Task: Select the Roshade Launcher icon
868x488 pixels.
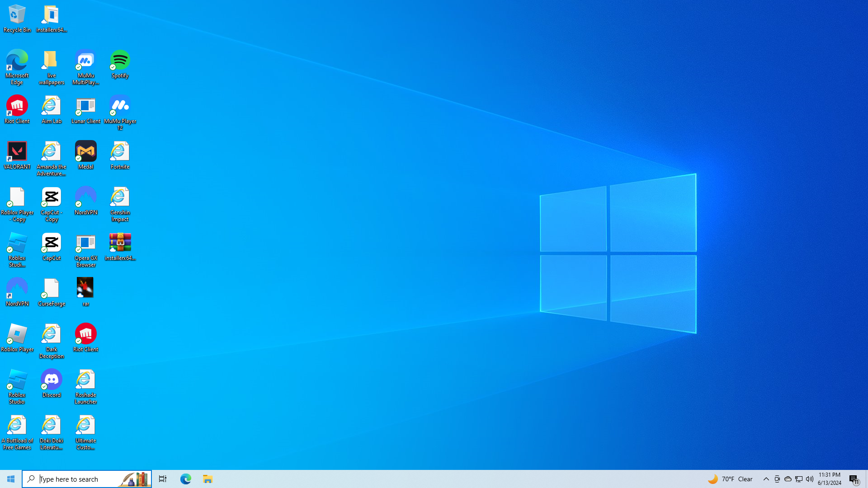Action: point(86,386)
